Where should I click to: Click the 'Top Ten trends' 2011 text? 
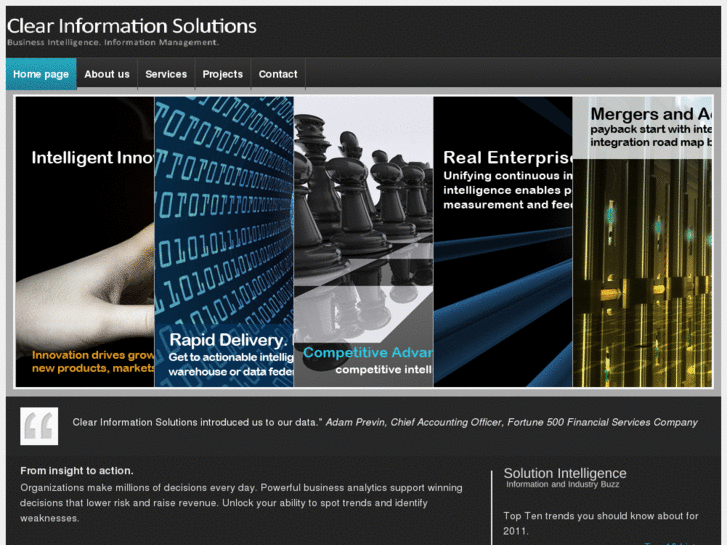(x=601, y=523)
